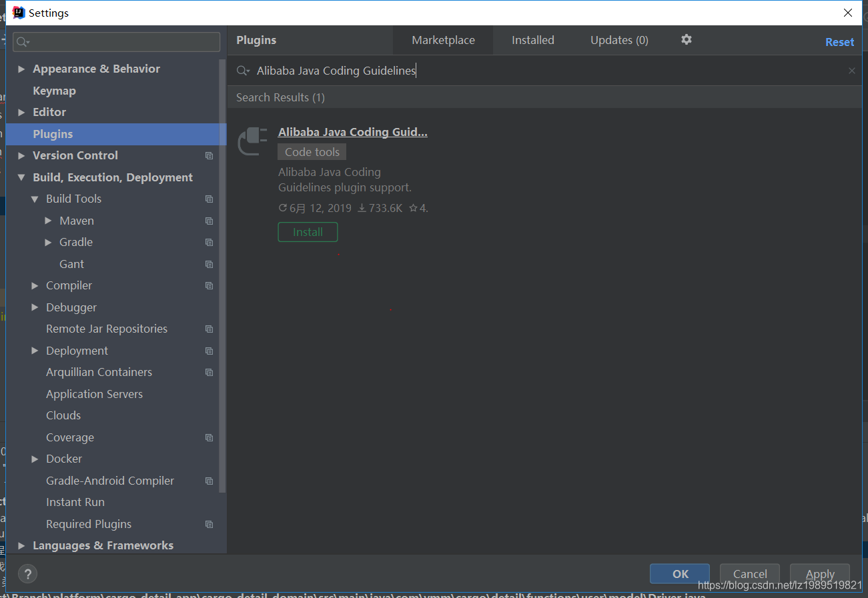This screenshot has width=868, height=598.
Task: Click the OK button
Action: (680, 574)
